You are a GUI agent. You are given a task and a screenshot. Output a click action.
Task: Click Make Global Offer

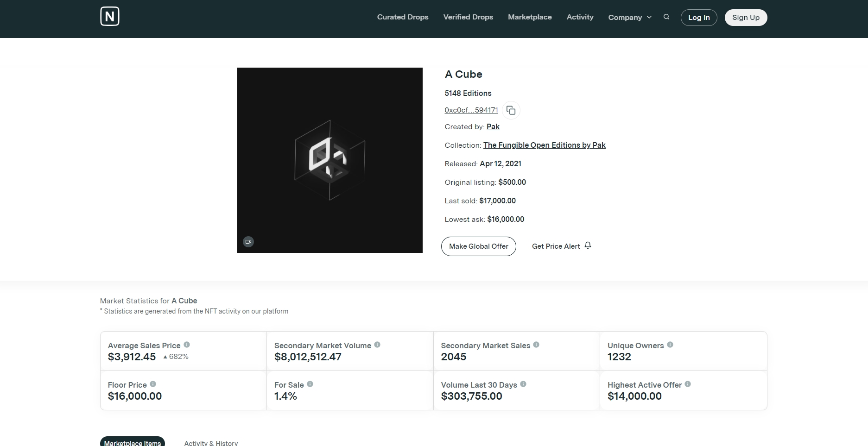click(x=479, y=246)
